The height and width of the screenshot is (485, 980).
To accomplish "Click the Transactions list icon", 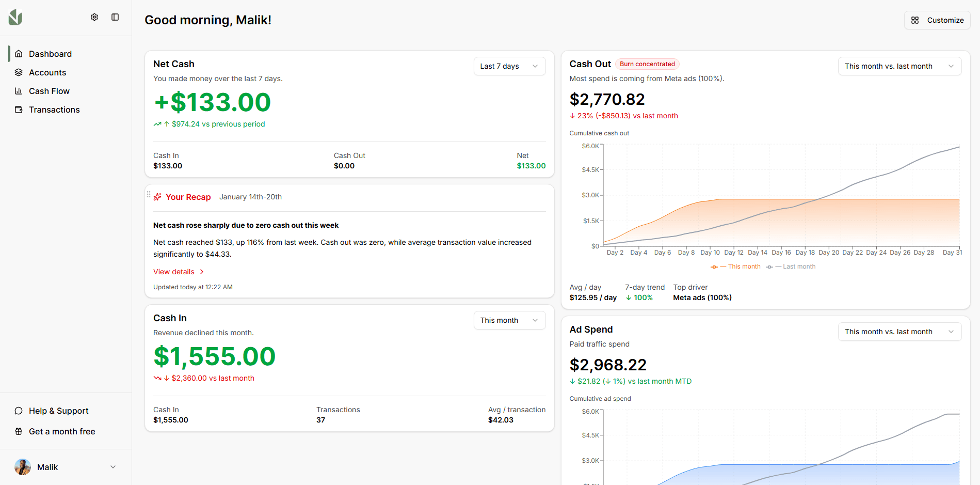I will 19,109.
